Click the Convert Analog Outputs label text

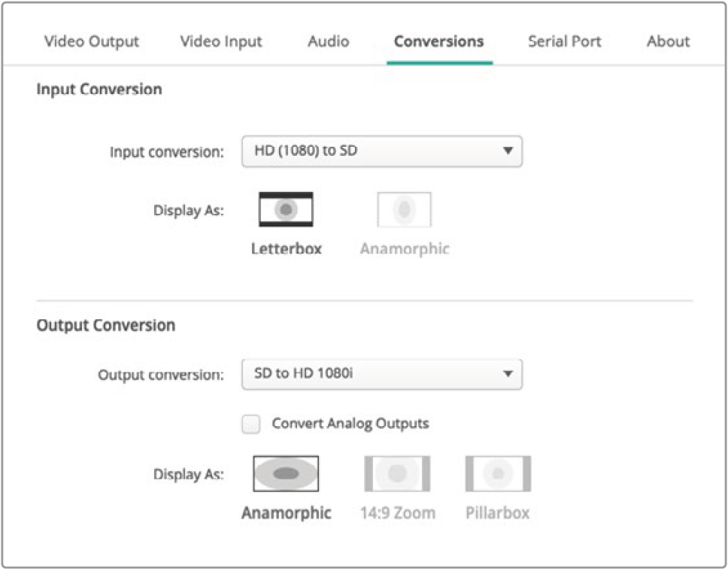click(350, 423)
